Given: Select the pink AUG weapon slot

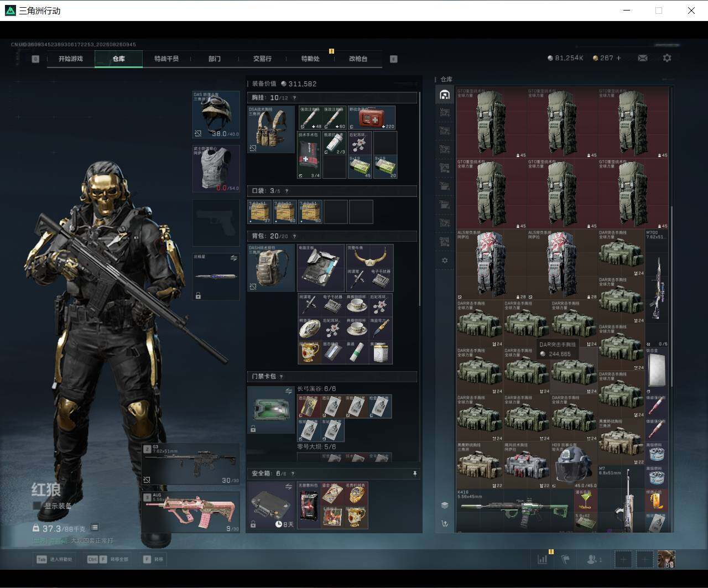Looking at the screenshot, I should pos(191,512).
